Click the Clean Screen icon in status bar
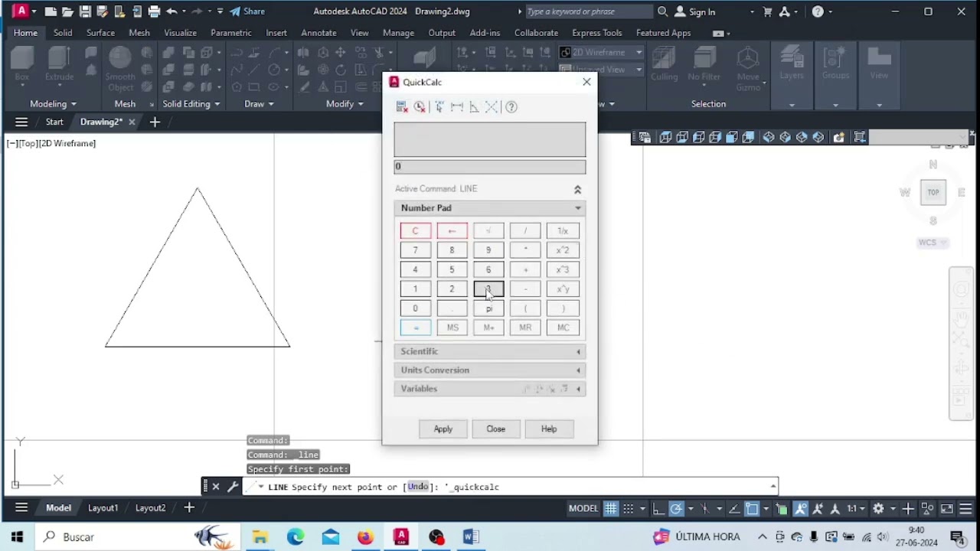The height and width of the screenshot is (551, 980). click(947, 508)
